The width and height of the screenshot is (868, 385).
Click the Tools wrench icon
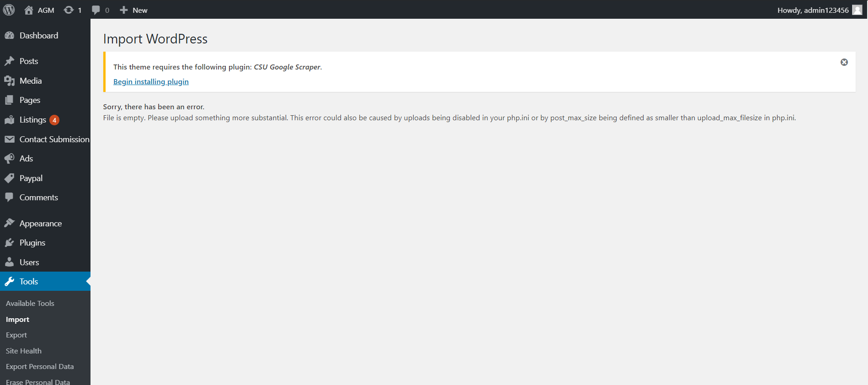(9, 282)
